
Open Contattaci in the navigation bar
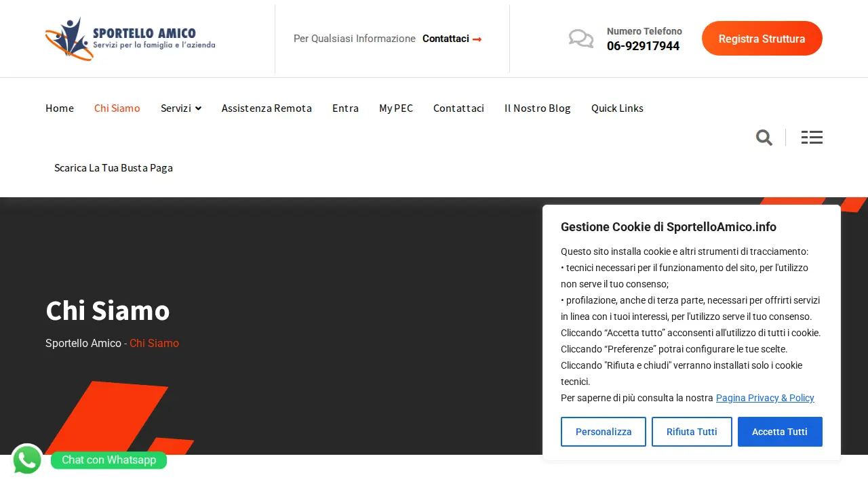coord(458,108)
